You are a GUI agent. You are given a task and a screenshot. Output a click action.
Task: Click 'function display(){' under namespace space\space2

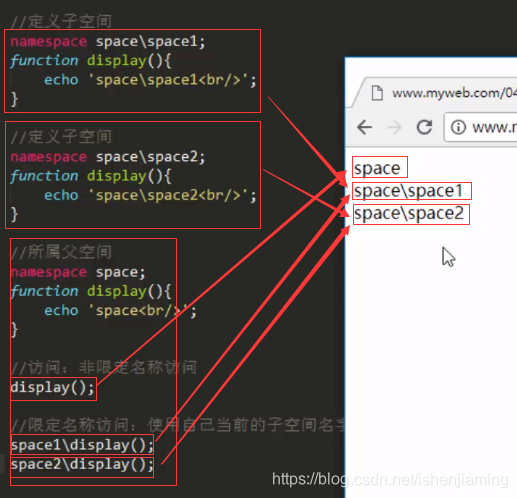coord(91,176)
